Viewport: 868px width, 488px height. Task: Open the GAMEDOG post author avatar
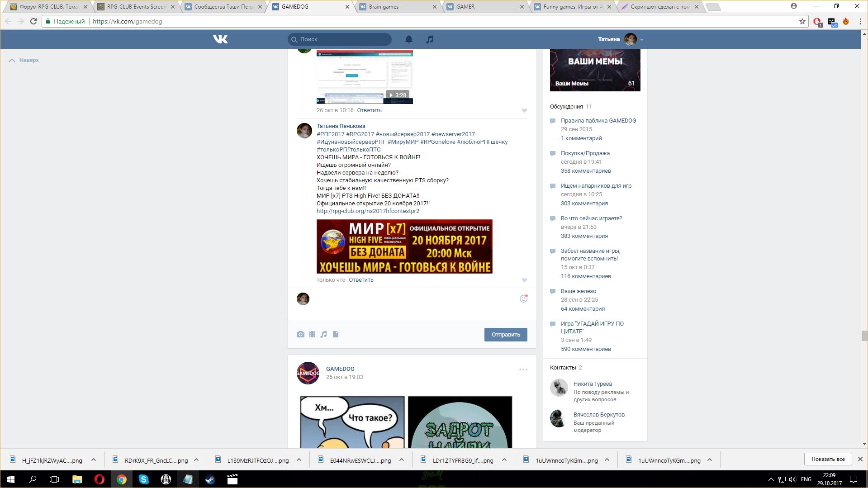click(308, 373)
